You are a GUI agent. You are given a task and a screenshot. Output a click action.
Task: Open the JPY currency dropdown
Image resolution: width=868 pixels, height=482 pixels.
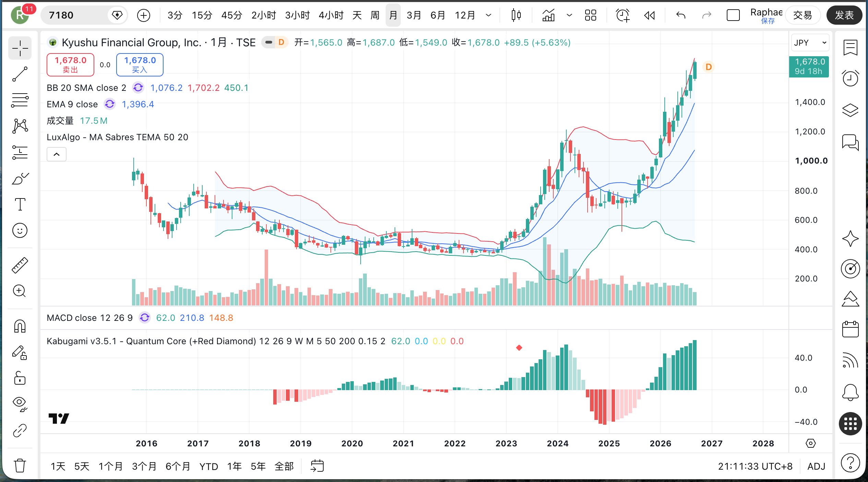[810, 43]
